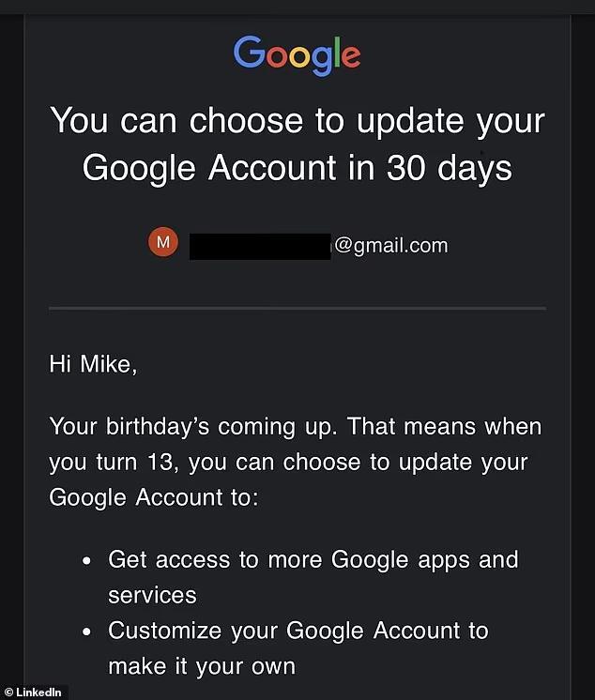595x700 pixels.
Task: Click the "Google Account to:" line
Action: point(152,497)
